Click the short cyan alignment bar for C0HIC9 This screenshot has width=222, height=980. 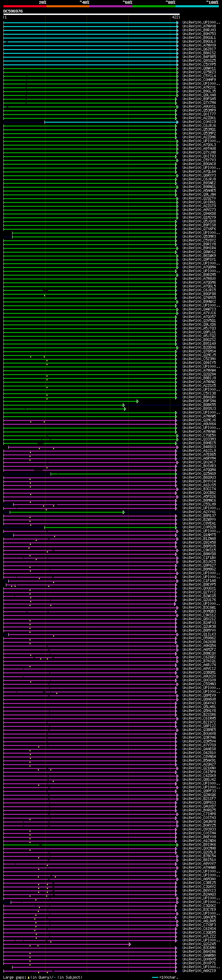(x=111, y=122)
